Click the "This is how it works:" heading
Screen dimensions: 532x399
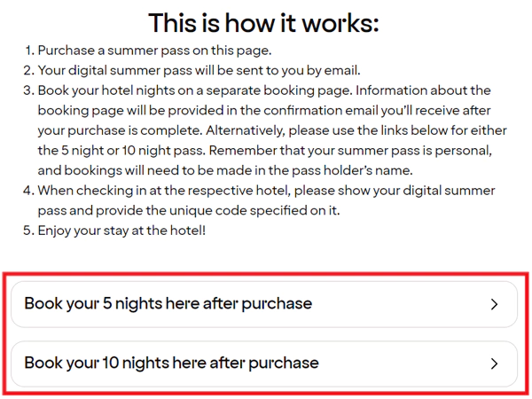point(263,22)
